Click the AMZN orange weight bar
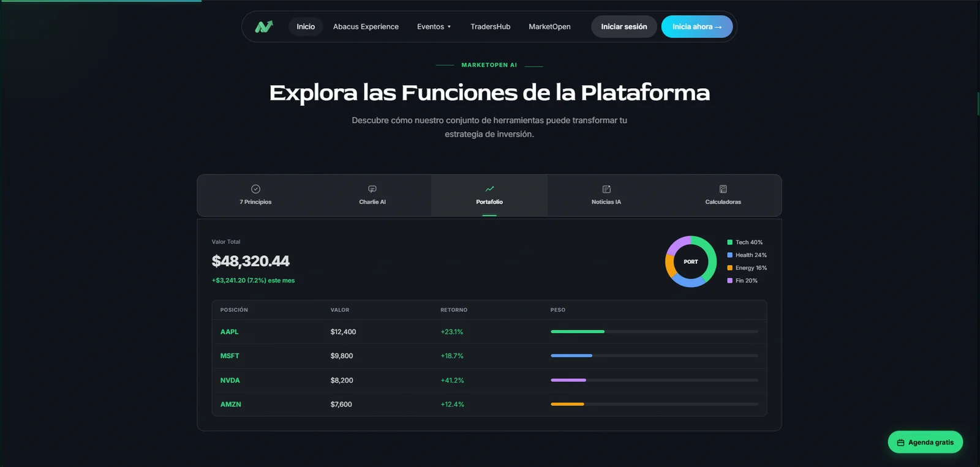 tap(567, 404)
